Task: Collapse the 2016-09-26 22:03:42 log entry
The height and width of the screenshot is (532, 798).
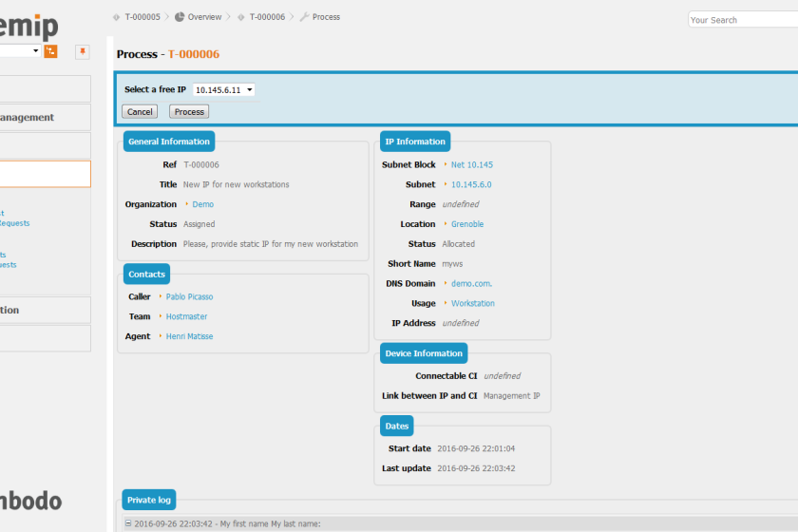Action: [128, 523]
